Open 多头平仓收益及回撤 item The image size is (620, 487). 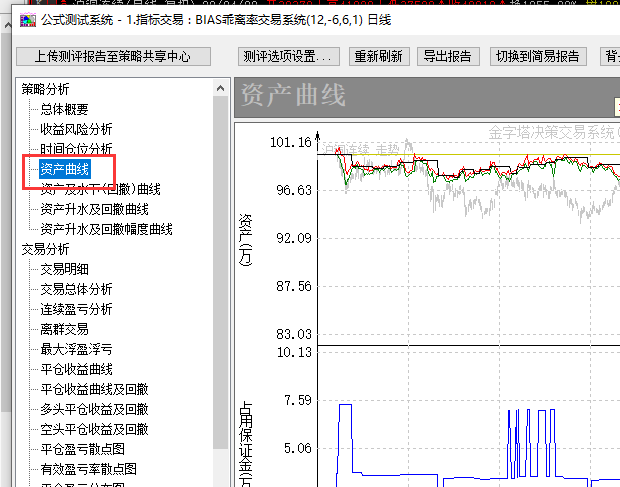click(x=95, y=409)
